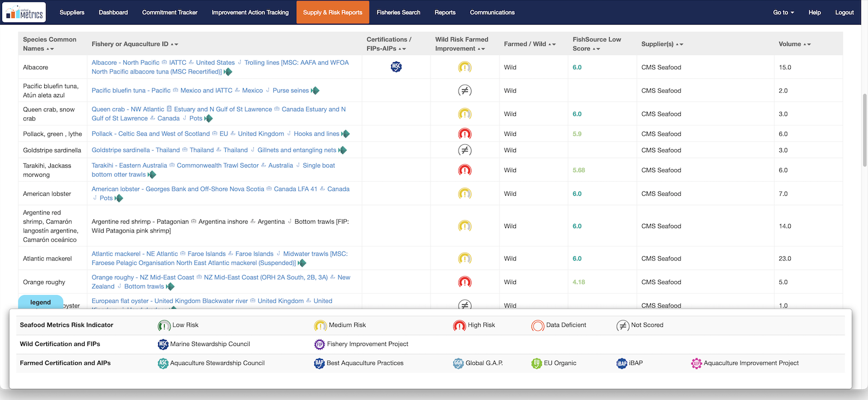Toggle the legend panel tab
Screen dimensions: 868x400
pyautogui.click(x=41, y=302)
